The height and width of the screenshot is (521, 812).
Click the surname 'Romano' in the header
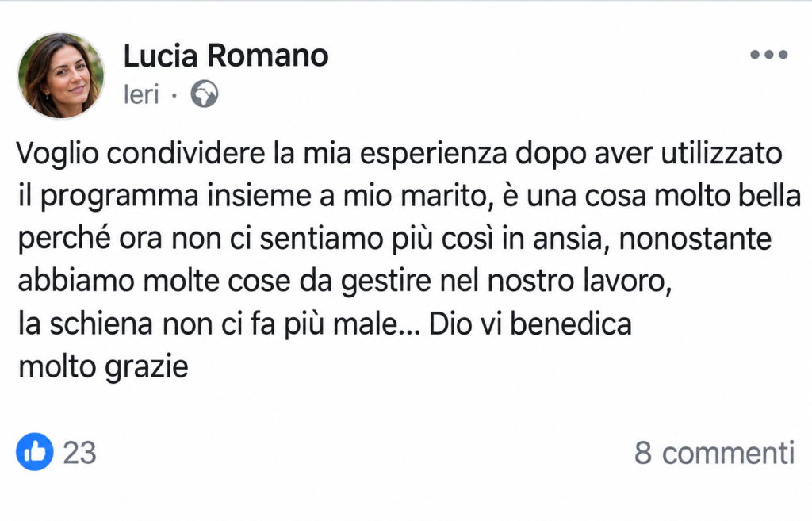click(x=268, y=56)
